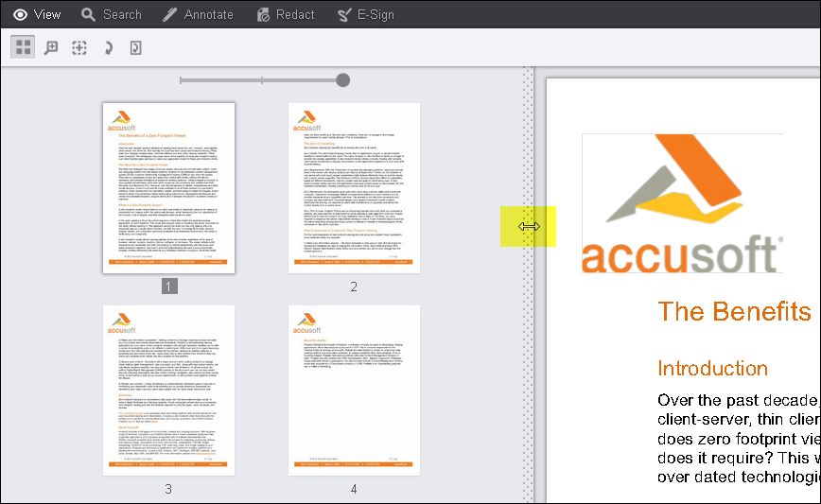Click the middle tick of thumbnail slider

click(262, 80)
